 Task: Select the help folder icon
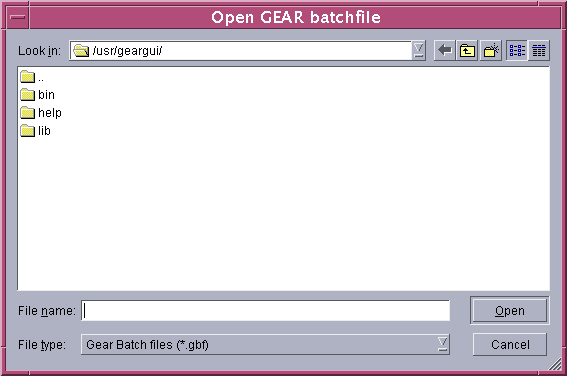(x=27, y=113)
